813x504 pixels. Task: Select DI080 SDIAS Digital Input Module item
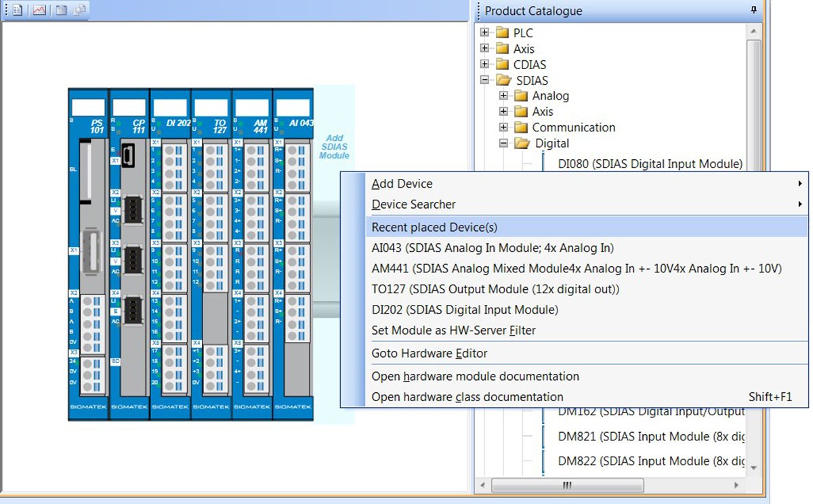[650, 163]
